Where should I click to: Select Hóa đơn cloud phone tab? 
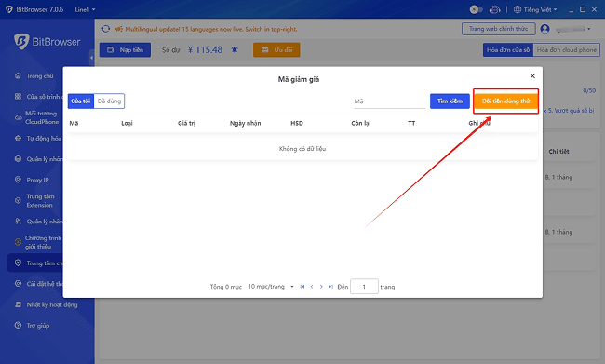pos(567,49)
